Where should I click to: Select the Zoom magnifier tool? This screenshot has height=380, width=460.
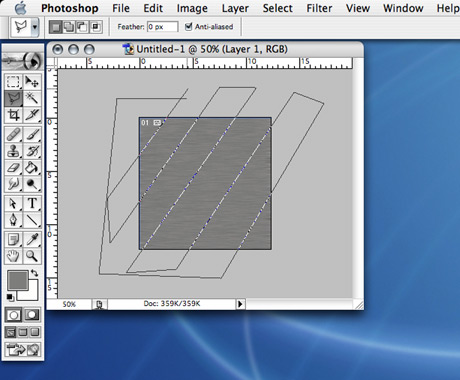click(x=32, y=256)
